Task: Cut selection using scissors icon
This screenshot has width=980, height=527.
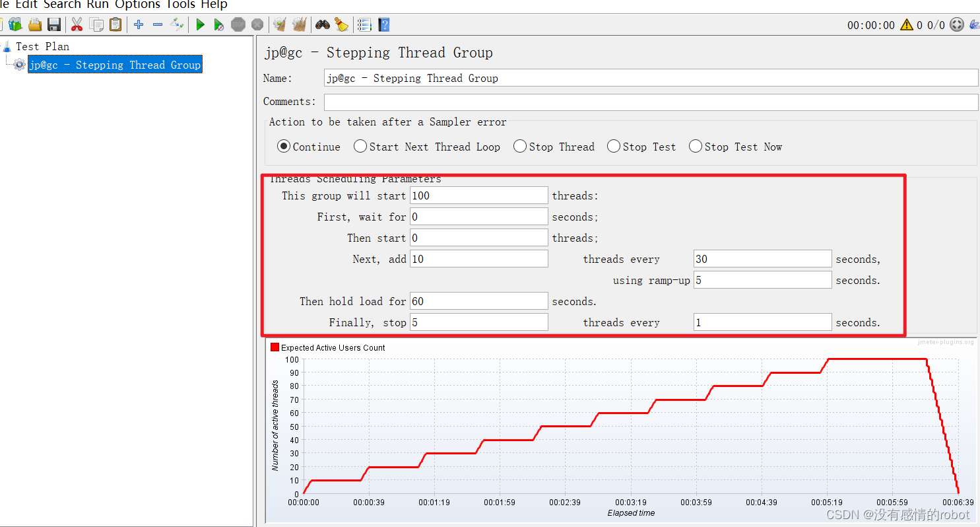Action: tap(77, 24)
